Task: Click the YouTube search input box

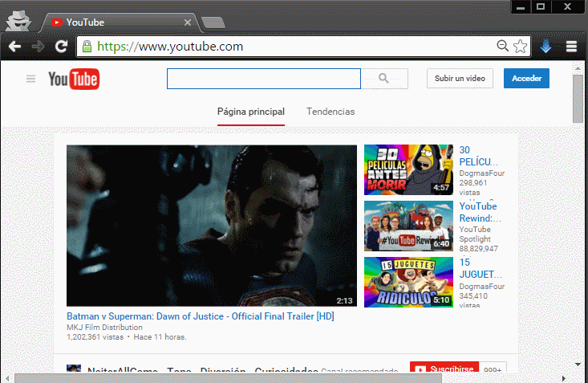Action: [x=264, y=79]
